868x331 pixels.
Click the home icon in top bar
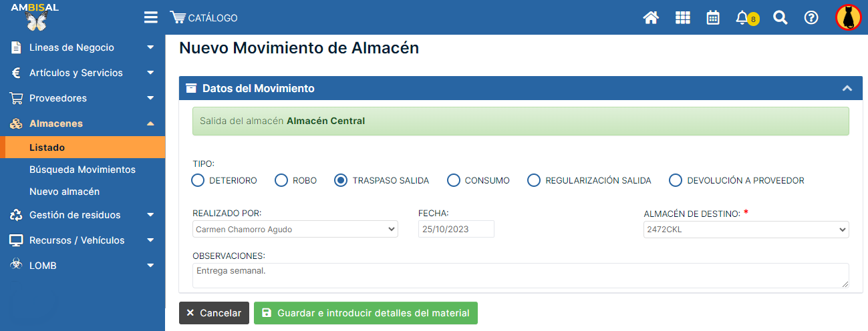(x=651, y=18)
